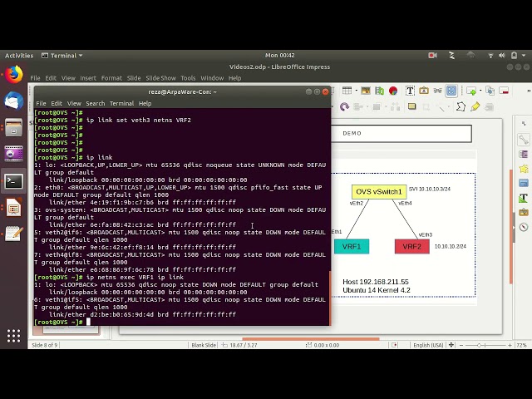
Task: Stop screen recording indicator in top bar
Action: pos(432,56)
